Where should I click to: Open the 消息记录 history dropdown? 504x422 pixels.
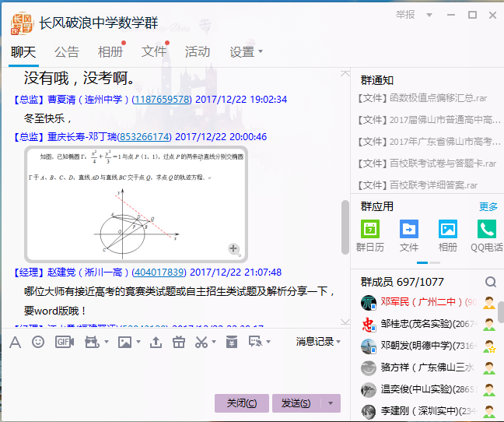(x=318, y=342)
